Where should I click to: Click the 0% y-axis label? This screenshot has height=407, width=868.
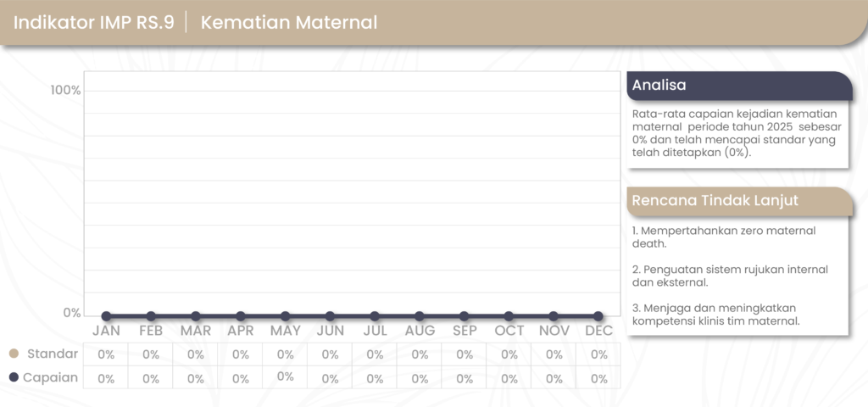pos(72,313)
